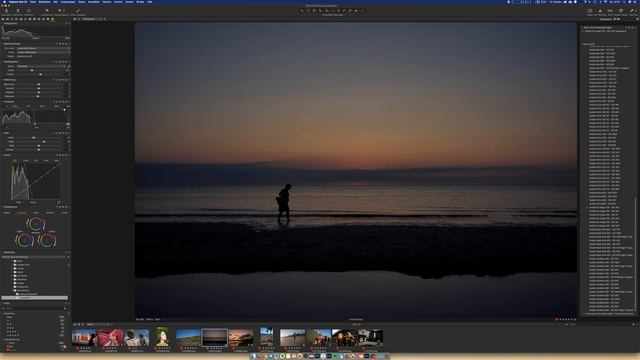This screenshot has height=360, width=640.
Task: Select the highlighted folder in the Bibliothek tree
Action: click(x=35, y=298)
